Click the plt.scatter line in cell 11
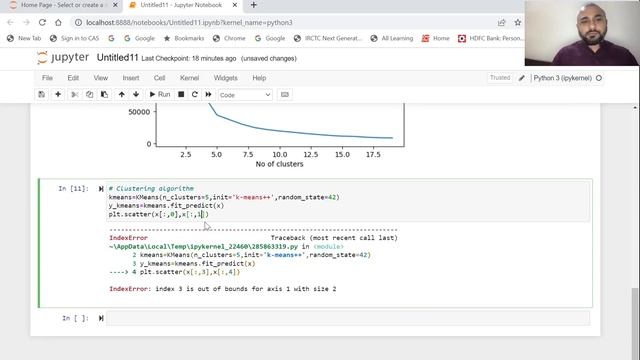This screenshot has width=640, height=360. point(158,214)
